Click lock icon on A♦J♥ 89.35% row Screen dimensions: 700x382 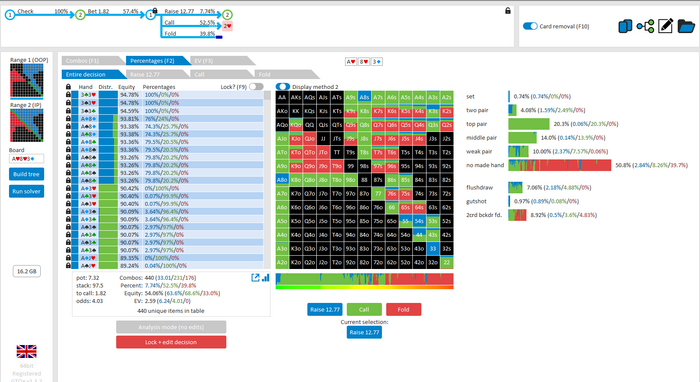click(68, 257)
